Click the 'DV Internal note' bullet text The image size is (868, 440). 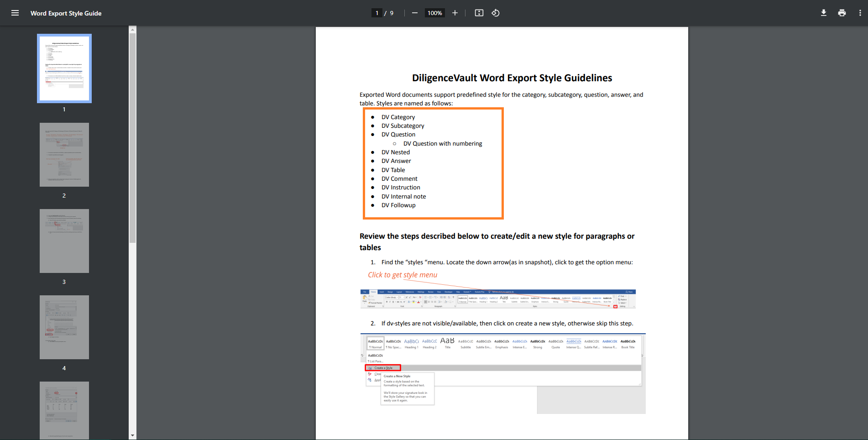403,197
